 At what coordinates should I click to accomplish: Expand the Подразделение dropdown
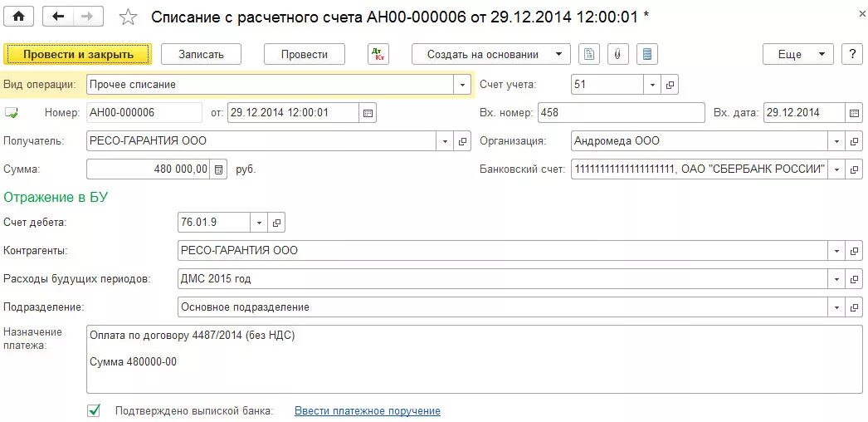836,307
